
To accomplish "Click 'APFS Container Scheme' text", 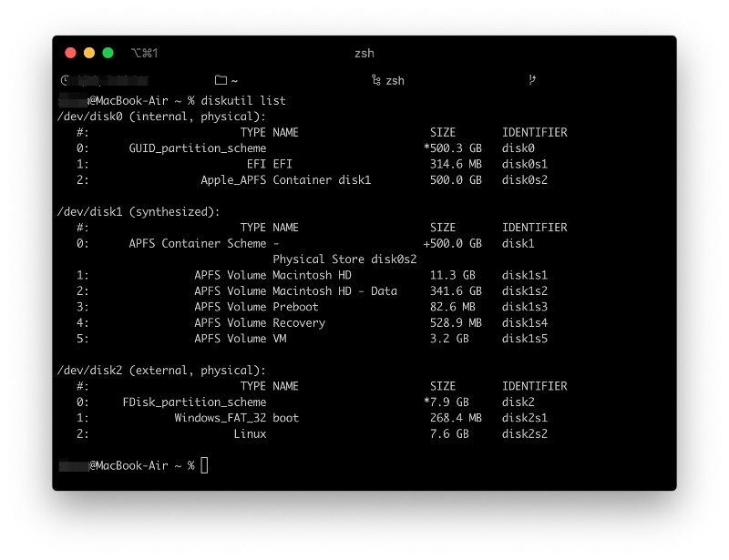I will (x=198, y=243).
